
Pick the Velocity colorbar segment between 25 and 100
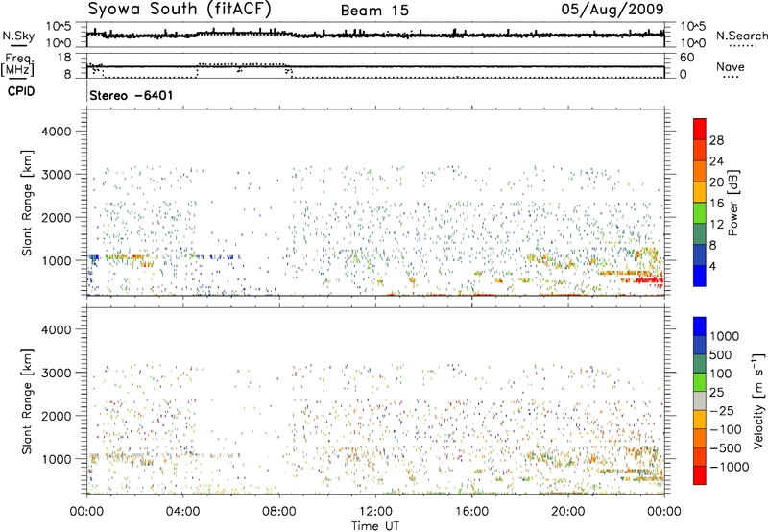(x=700, y=382)
